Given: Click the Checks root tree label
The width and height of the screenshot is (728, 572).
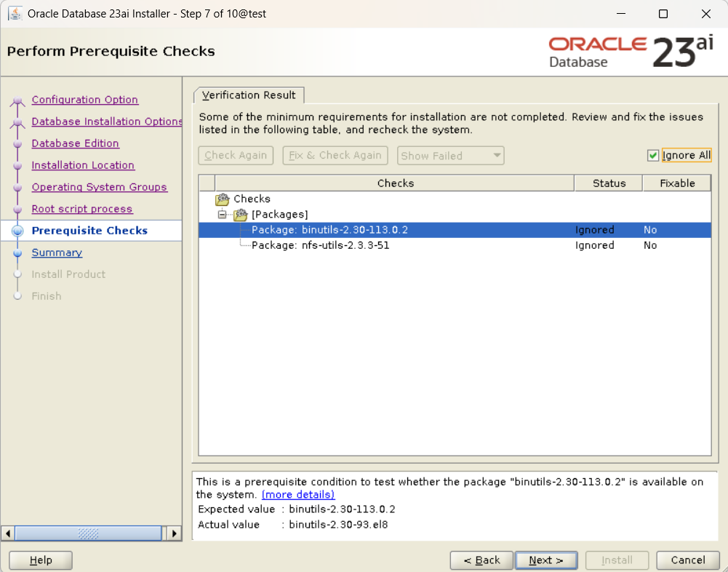Looking at the screenshot, I should pyautogui.click(x=252, y=199).
